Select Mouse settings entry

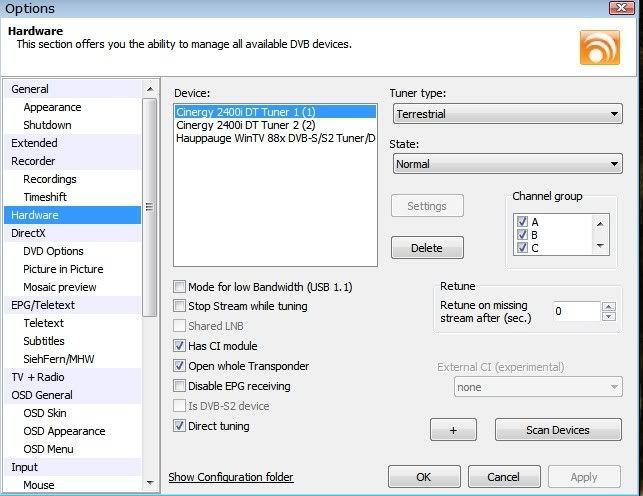(x=39, y=485)
